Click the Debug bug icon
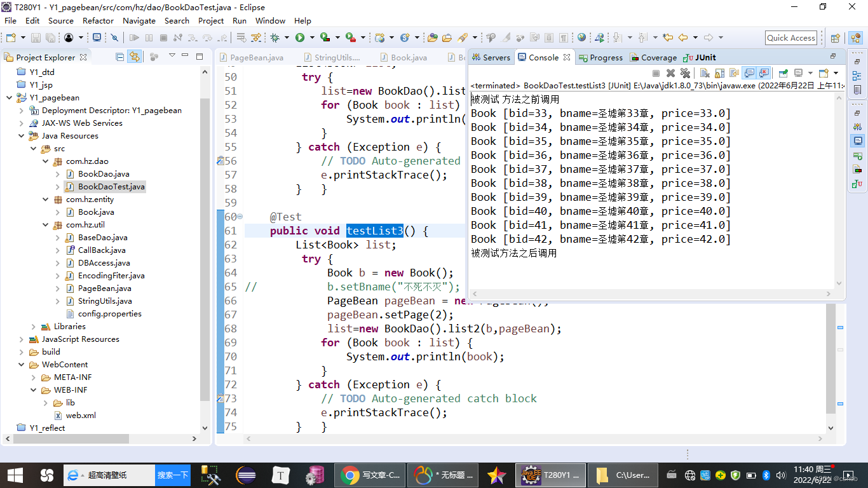This screenshot has height=488, width=868. pyautogui.click(x=275, y=37)
